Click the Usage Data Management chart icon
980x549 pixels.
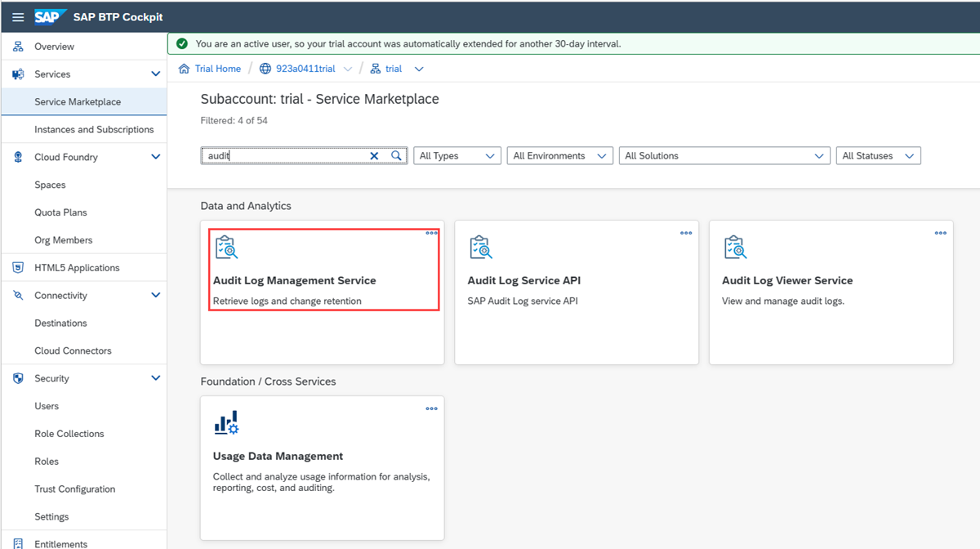226,423
